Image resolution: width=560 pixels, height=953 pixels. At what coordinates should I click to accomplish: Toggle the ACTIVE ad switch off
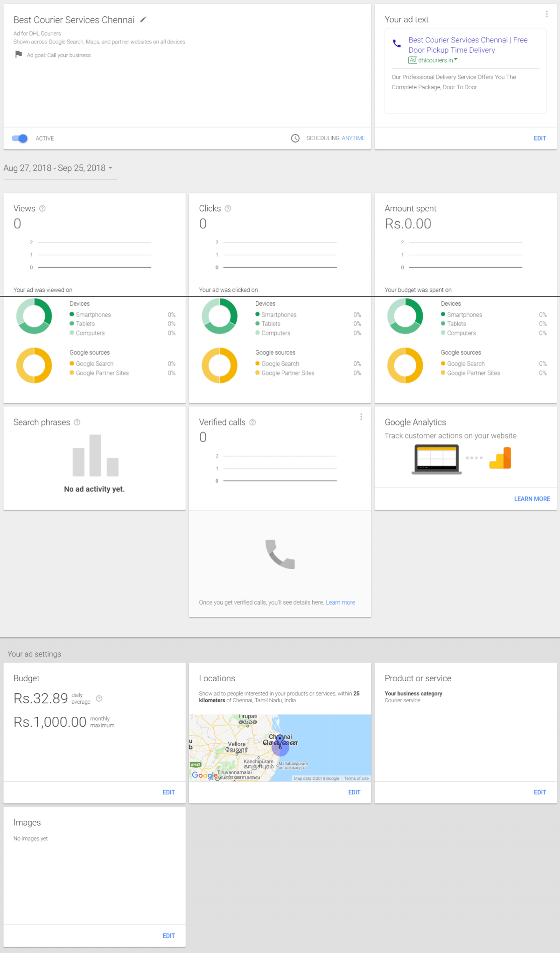click(20, 138)
